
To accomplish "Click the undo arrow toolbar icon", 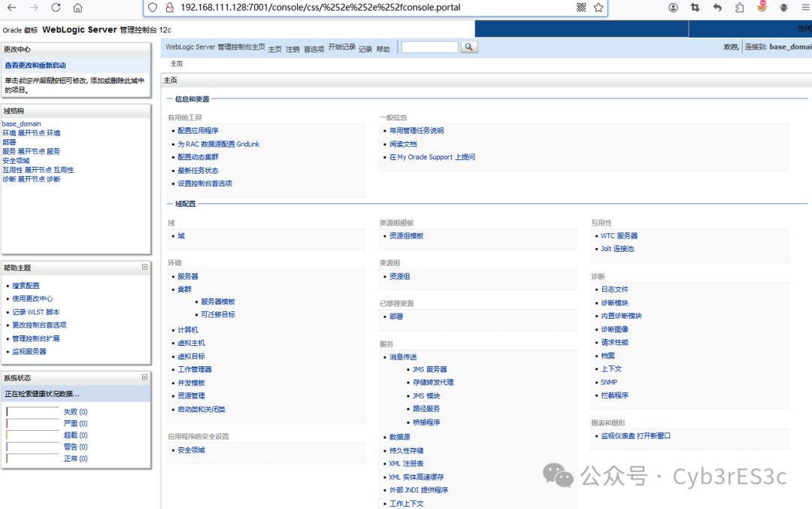I will [717, 8].
